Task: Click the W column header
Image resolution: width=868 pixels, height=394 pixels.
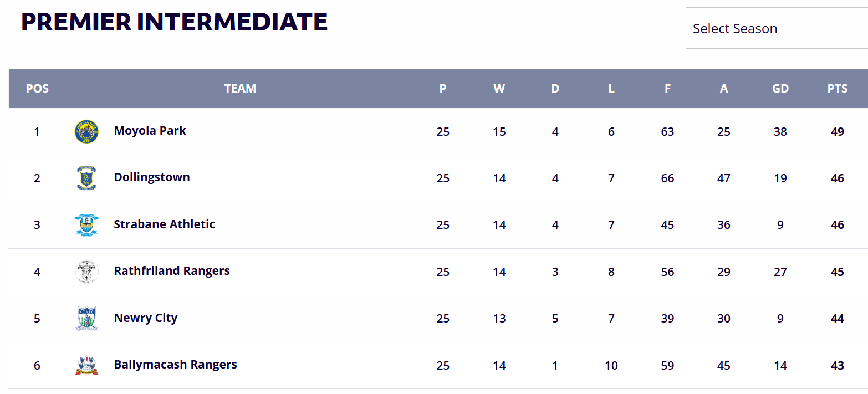Action: [x=499, y=89]
